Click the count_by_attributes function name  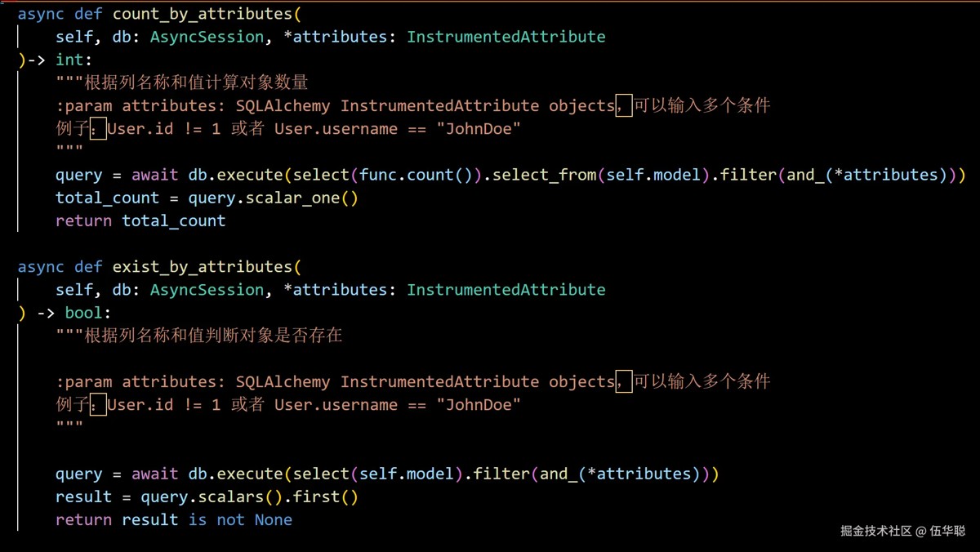pyautogui.click(x=202, y=14)
